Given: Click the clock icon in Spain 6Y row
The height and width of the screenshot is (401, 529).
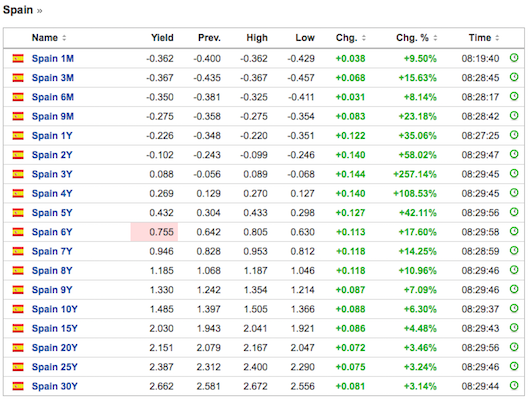Looking at the screenshot, I should click(513, 231).
